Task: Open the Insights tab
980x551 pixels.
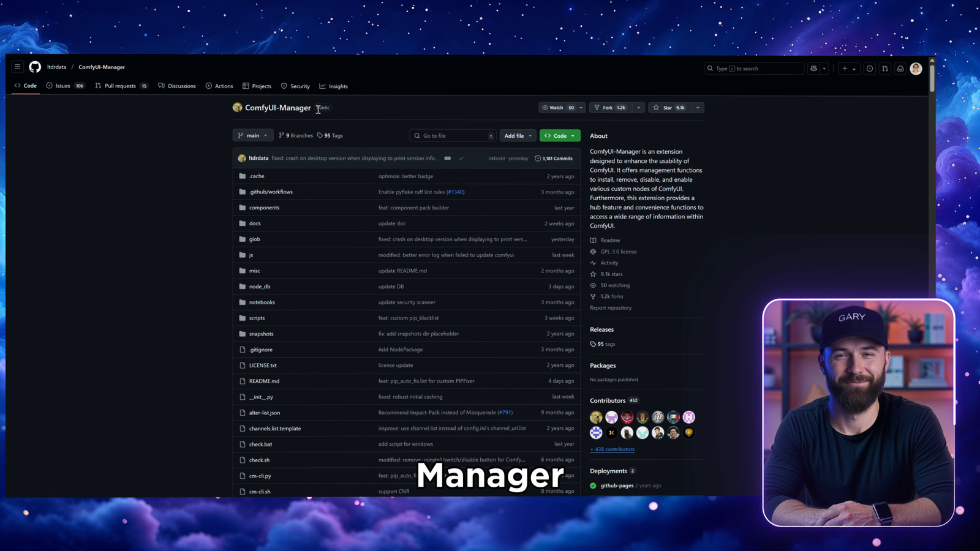Action: click(x=333, y=86)
